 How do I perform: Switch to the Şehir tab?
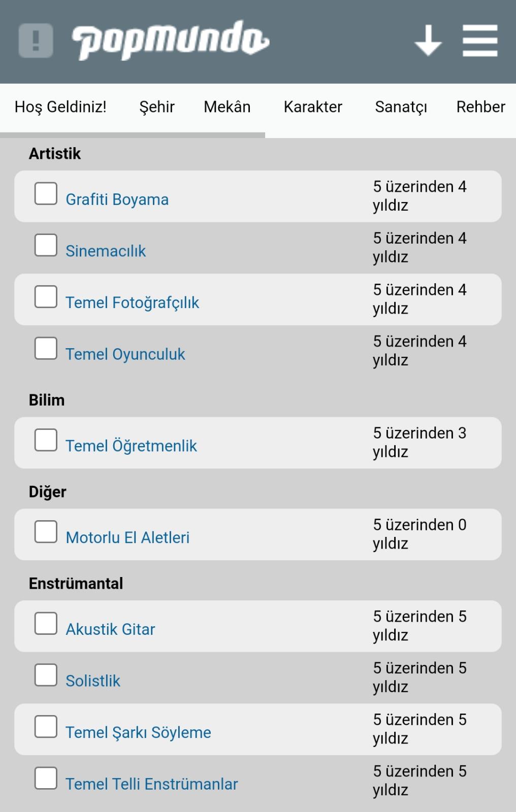157,107
